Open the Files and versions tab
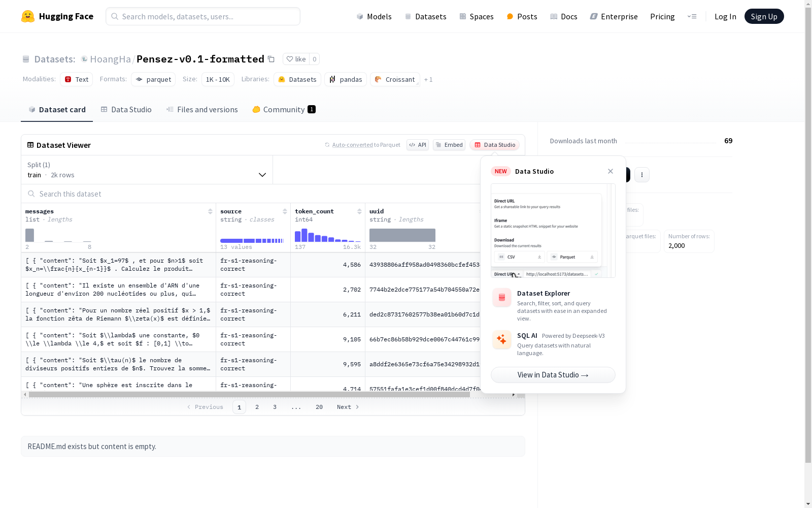Viewport: 812px width, 508px height. (202, 109)
